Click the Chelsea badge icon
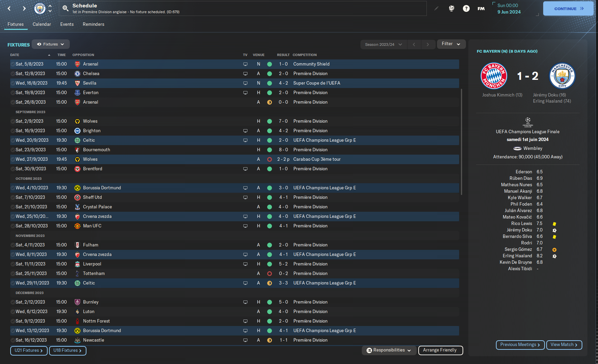 (x=78, y=74)
